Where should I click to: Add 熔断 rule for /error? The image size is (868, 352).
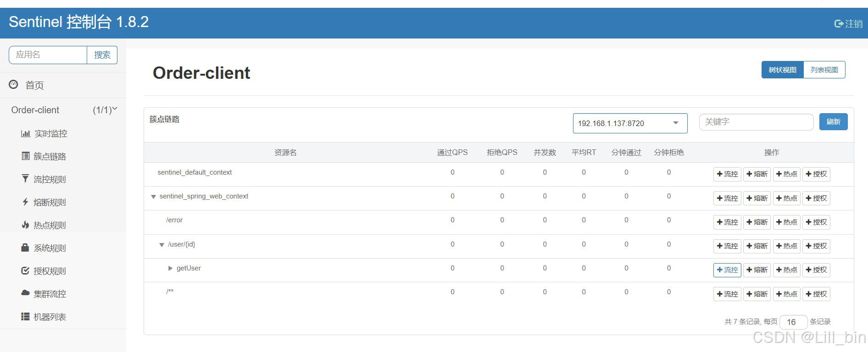click(757, 222)
